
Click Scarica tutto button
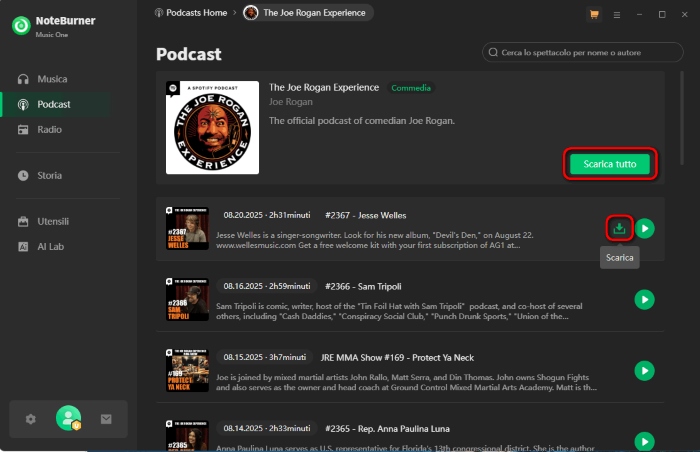(x=610, y=164)
